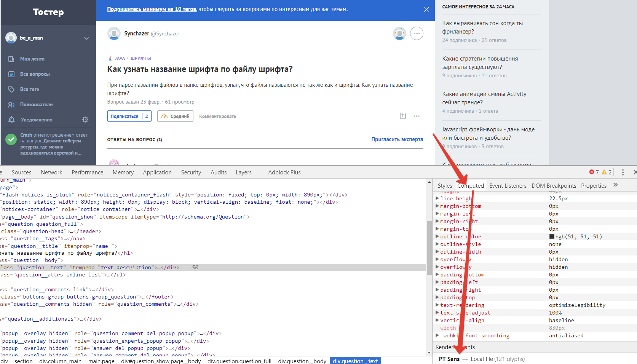This screenshot has height=364, width=637.
Task: Click the Тостер logo
Action: point(48,12)
